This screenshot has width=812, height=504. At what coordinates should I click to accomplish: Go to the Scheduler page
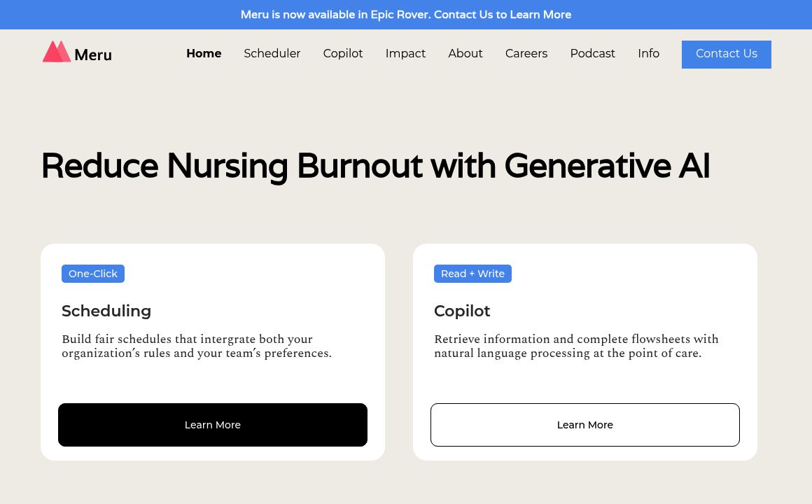[272, 54]
